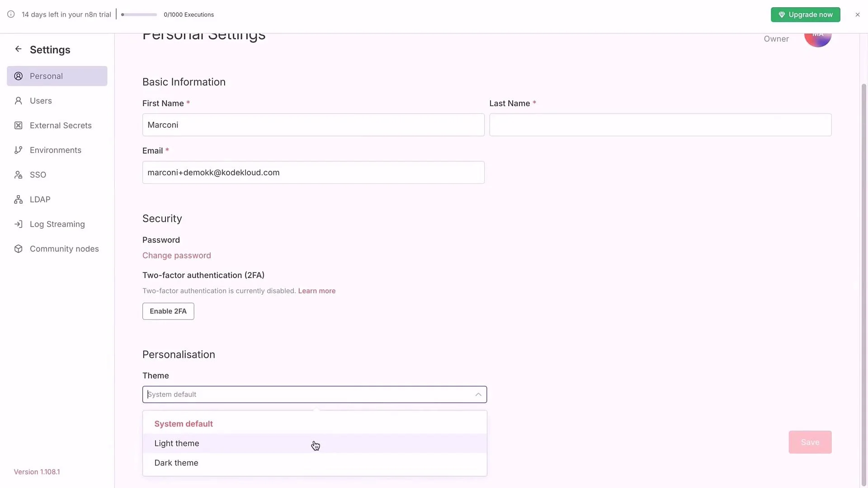868x488 pixels.
Task: Go to External Secrets settings
Action: tap(57, 126)
